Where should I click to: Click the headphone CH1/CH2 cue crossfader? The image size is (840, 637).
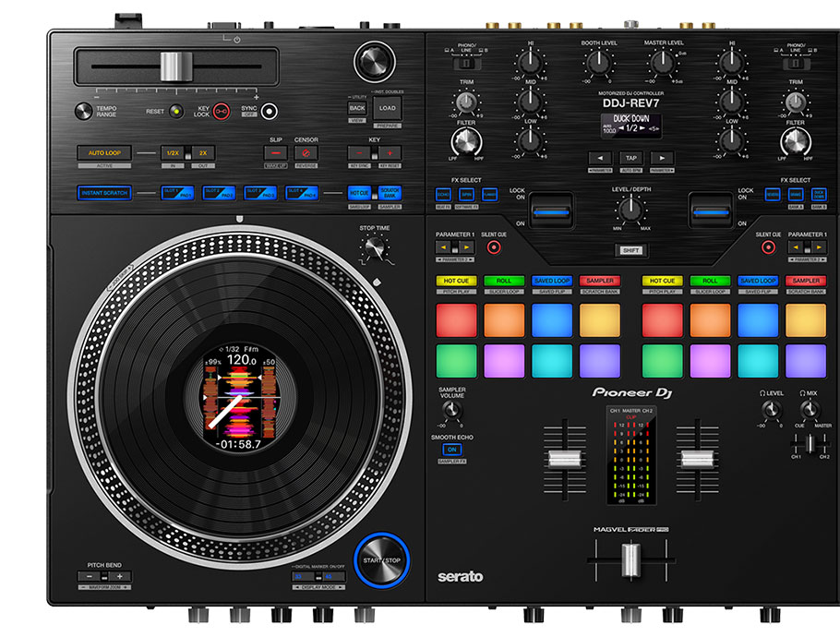point(810,444)
